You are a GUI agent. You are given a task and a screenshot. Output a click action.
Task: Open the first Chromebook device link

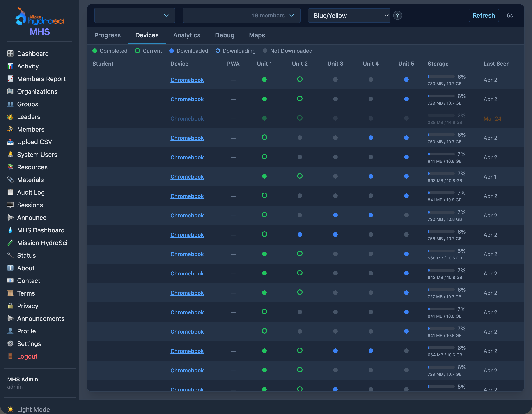pos(187,80)
